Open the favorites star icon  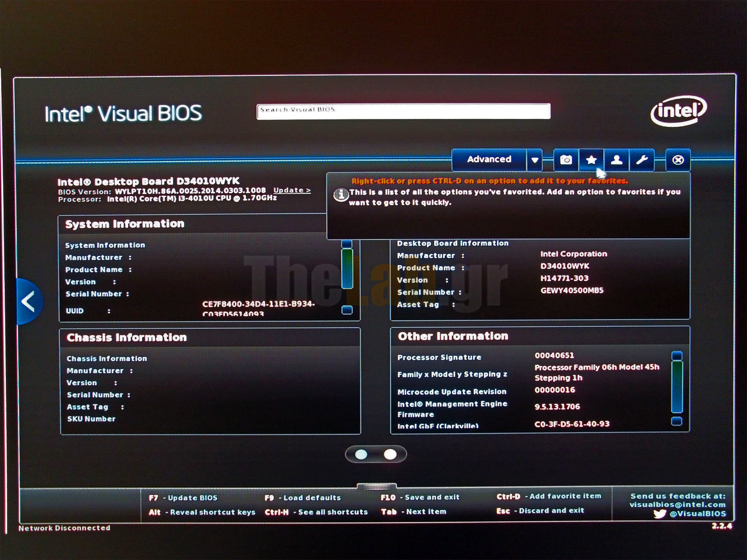pos(591,160)
